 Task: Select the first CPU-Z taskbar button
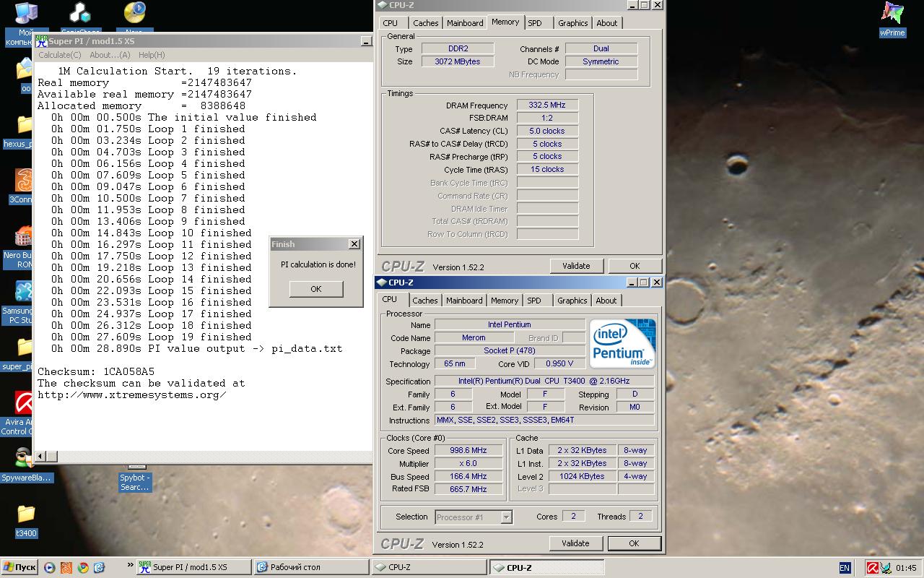(430, 567)
